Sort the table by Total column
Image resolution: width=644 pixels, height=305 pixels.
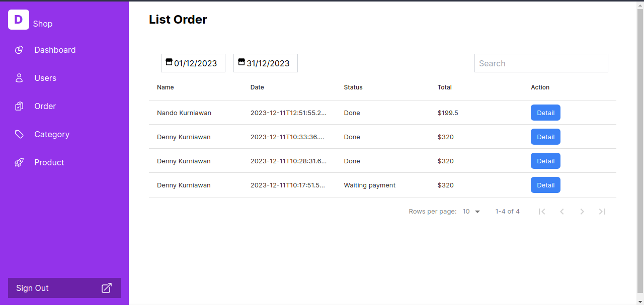445,87
